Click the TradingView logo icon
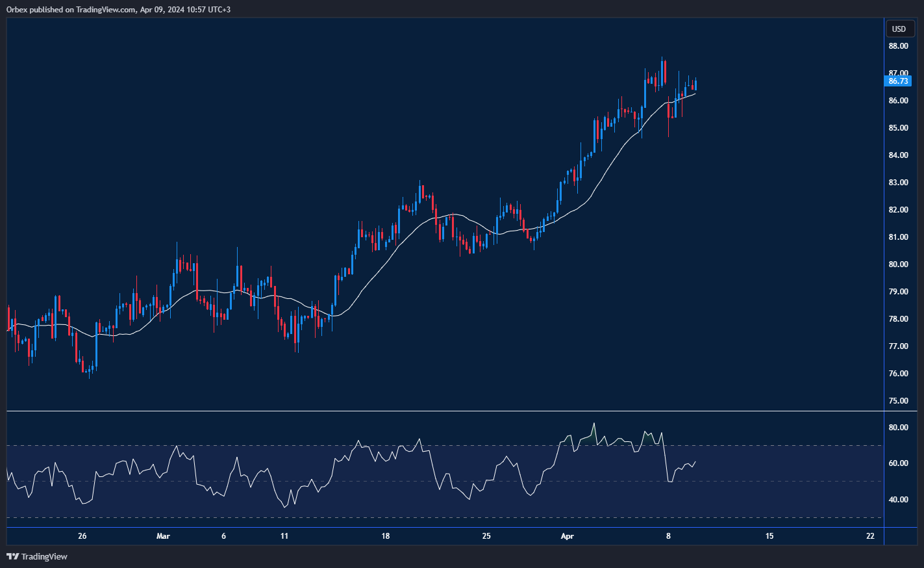Screen dimensions: 924x568 point(12,556)
